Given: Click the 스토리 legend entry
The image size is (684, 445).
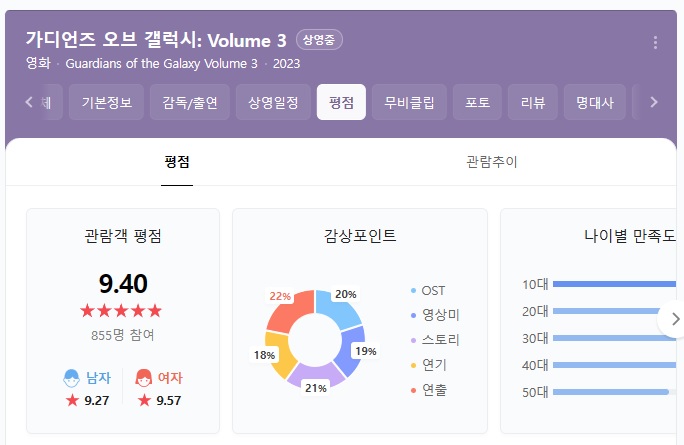Looking at the screenshot, I should coord(435,339).
